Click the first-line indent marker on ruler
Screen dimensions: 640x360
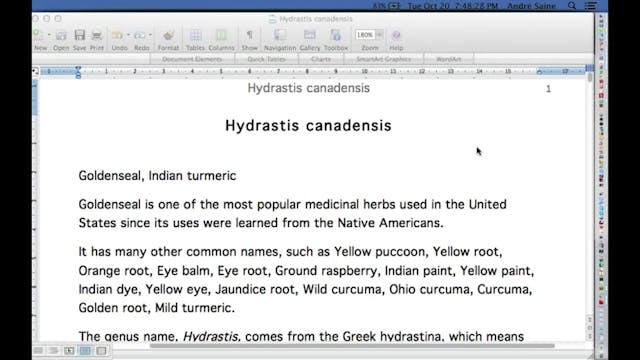(78, 69)
